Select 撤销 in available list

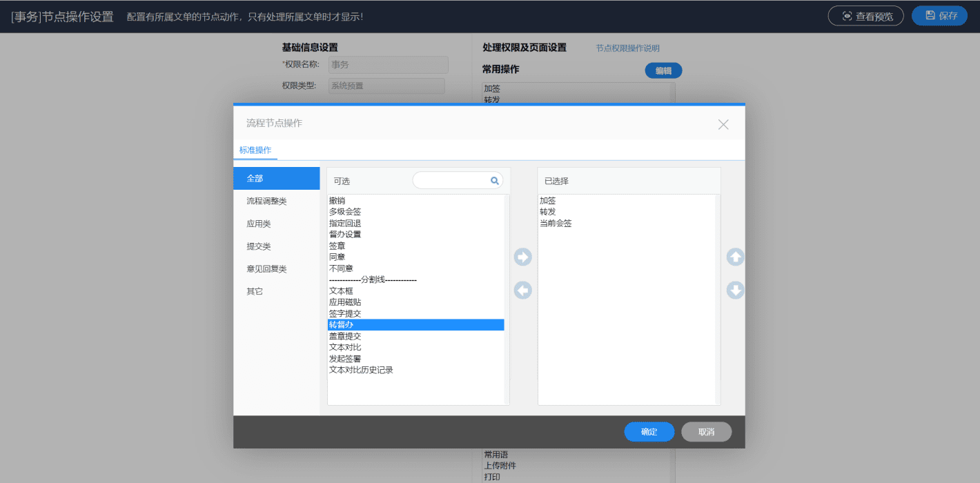[x=416, y=200]
